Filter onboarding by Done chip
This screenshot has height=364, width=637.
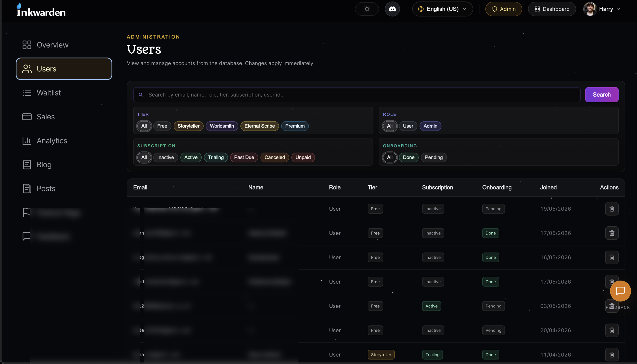[408, 158]
